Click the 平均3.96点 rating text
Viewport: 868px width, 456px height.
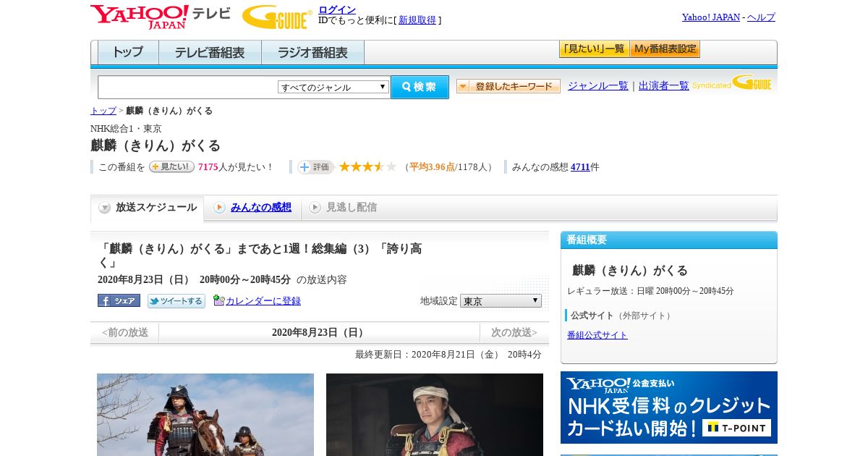click(432, 167)
